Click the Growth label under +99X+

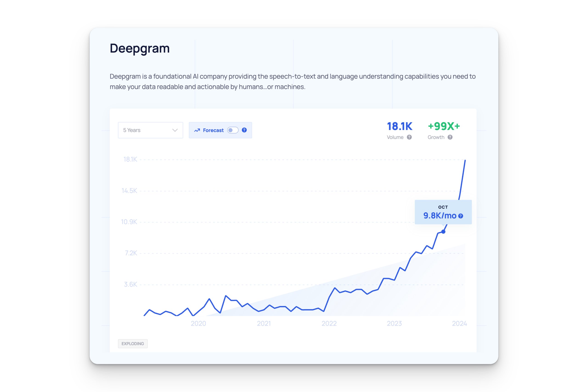click(x=436, y=137)
